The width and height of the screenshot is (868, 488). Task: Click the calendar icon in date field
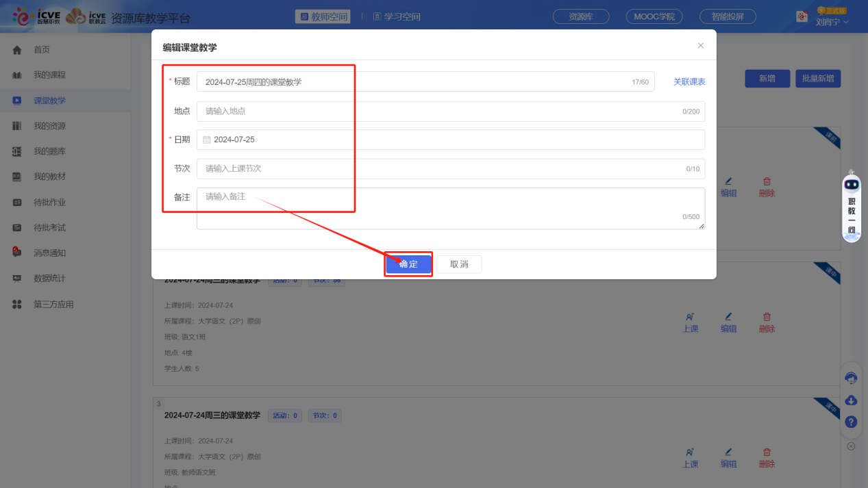(x=207, y=140)
